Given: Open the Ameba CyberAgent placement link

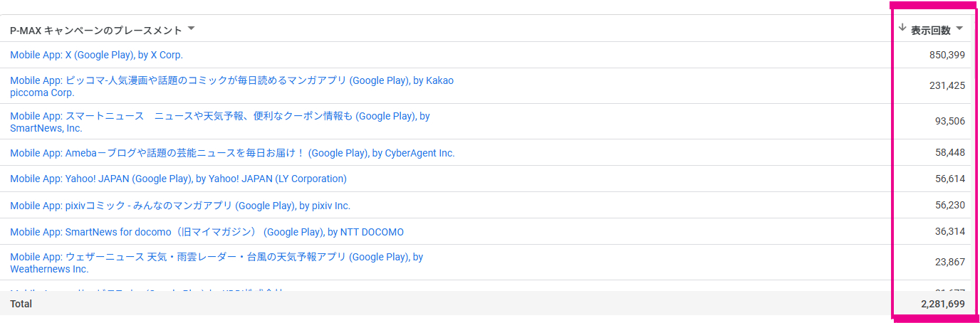Looking at the screenshot, I should 232,153.
